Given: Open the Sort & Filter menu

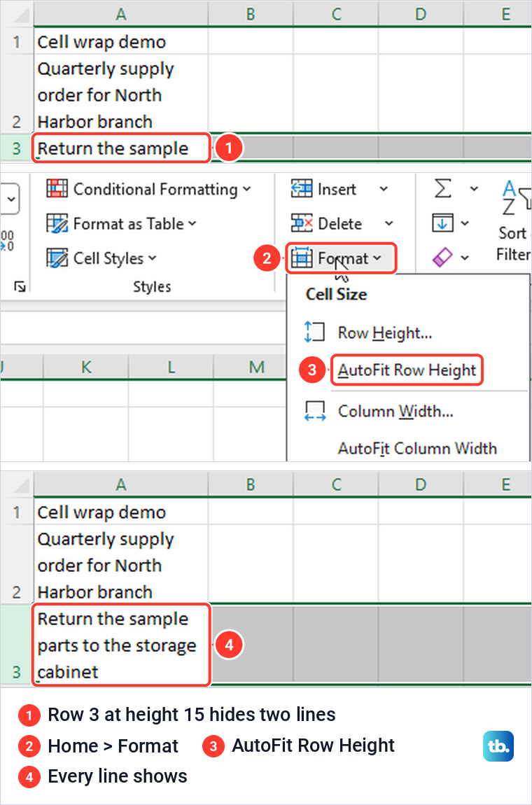Looking at the screenshot, I should click(514, 220).
